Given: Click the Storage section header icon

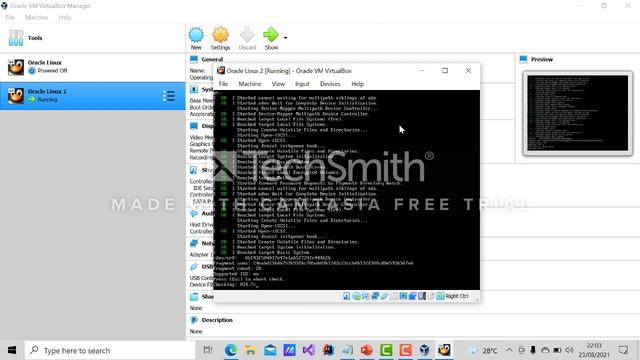Looking at the screenshot, I should coord(194,170).
